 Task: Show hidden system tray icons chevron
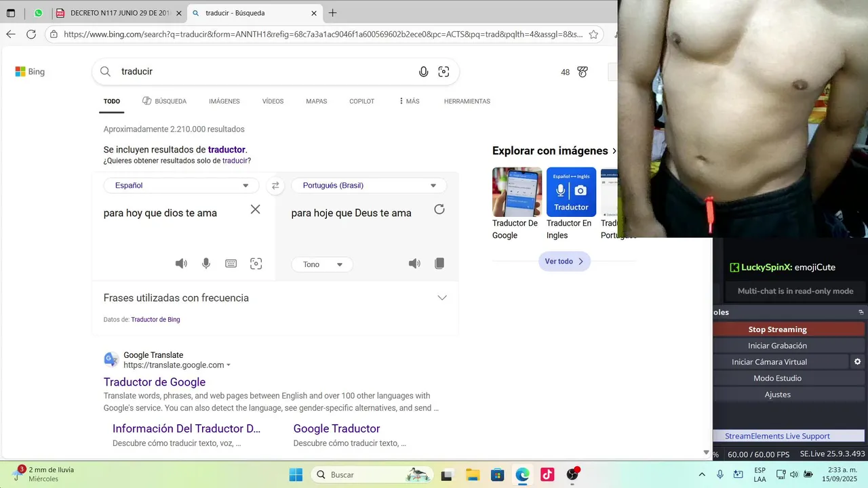click(702, 474)
